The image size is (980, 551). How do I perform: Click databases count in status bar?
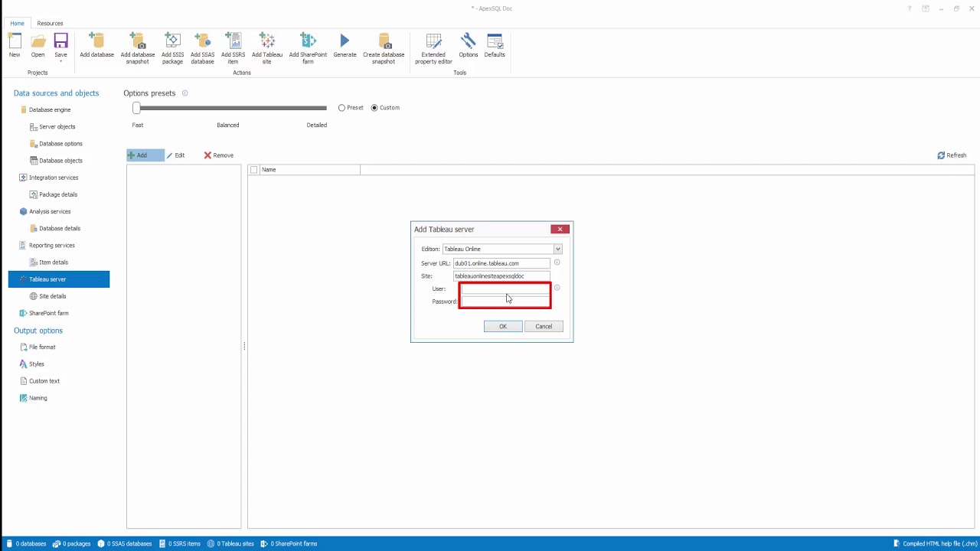pyautogui.click(x=26, y=544)
